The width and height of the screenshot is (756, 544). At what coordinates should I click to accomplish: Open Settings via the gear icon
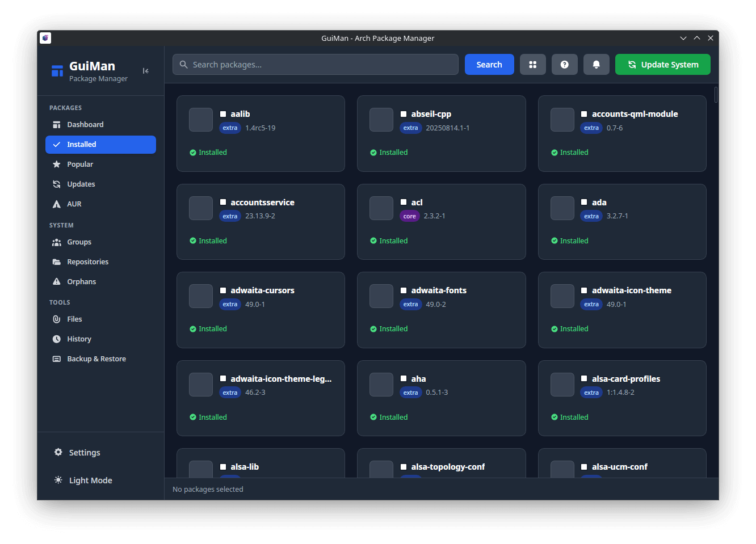(x=58, y=452)
